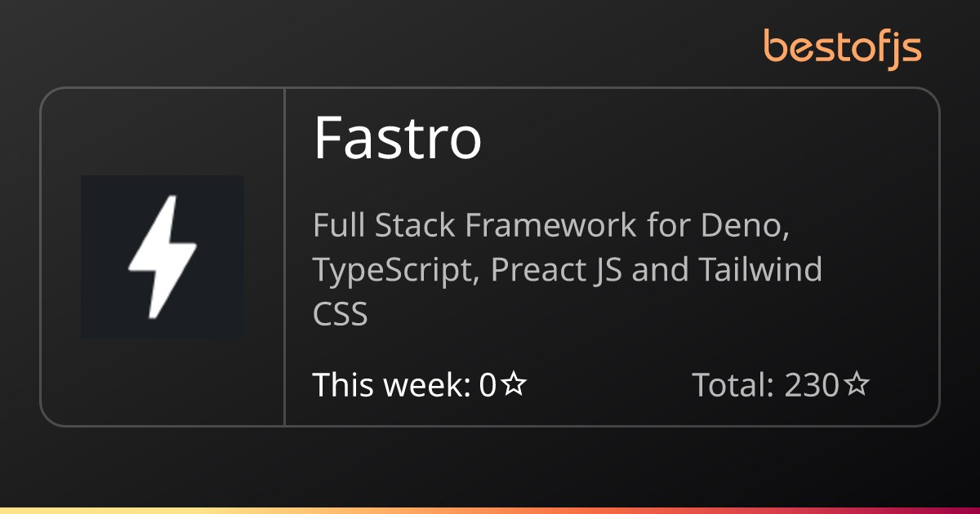The width and height of the screenshot is (980, 514).
Task: Click the word CSS on the last description line
Action: pyautogui.click(x=341, y=314)
